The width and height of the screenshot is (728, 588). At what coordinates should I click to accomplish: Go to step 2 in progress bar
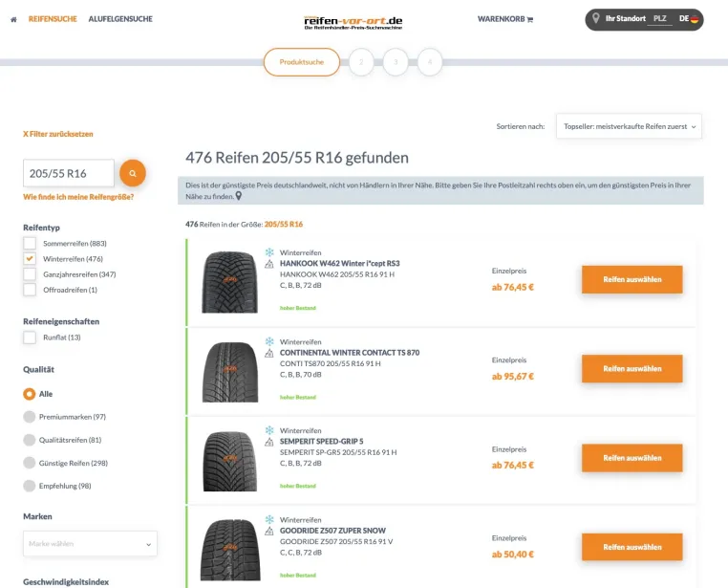(x=361, y=62)
